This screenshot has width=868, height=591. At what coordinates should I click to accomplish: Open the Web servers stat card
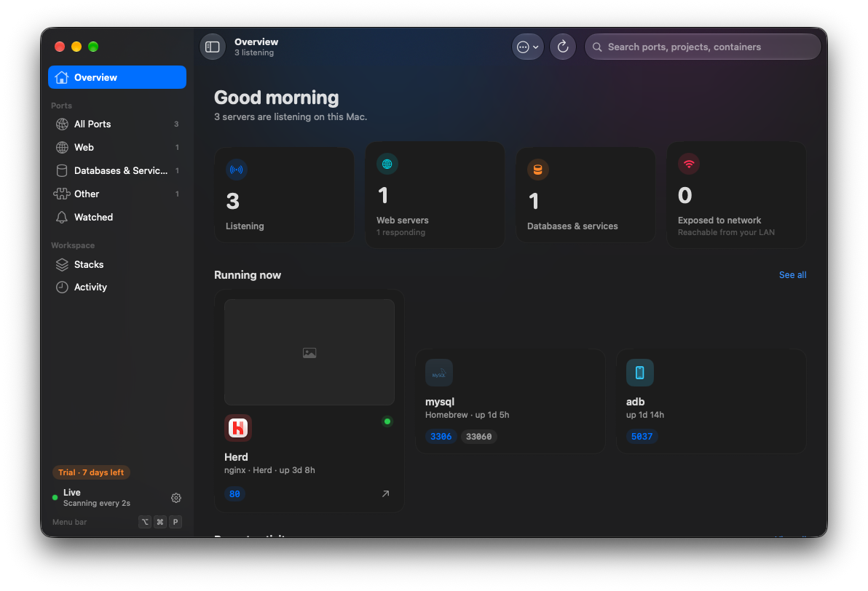[x=435, y=195]
